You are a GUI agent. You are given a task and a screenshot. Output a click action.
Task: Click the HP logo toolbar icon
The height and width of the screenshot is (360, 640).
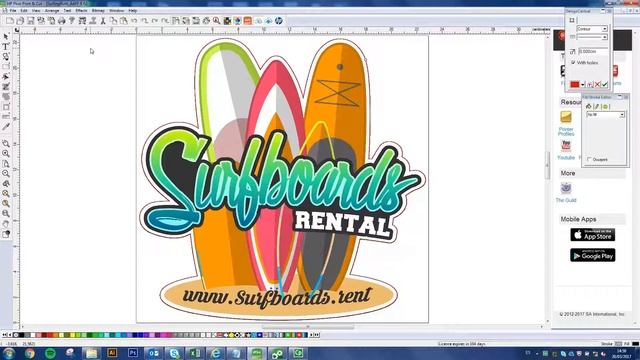tap(278, 21)
